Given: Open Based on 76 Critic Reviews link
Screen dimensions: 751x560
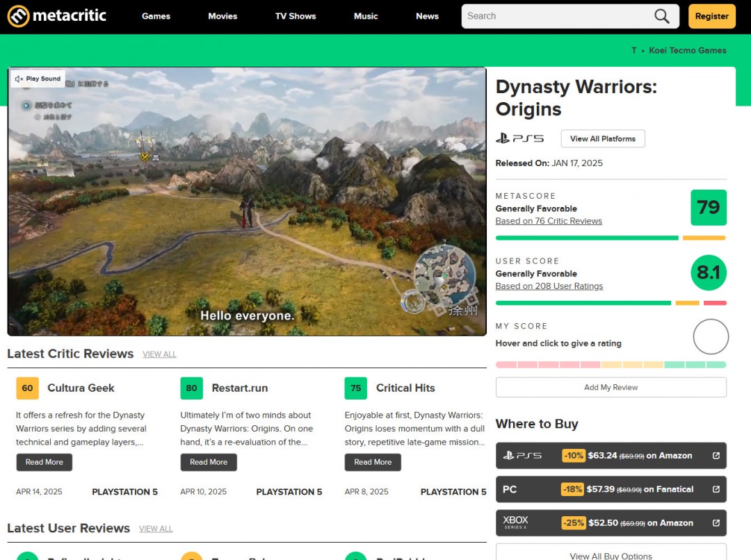Looking at the screenshot, I should click(x=549, y=221).
